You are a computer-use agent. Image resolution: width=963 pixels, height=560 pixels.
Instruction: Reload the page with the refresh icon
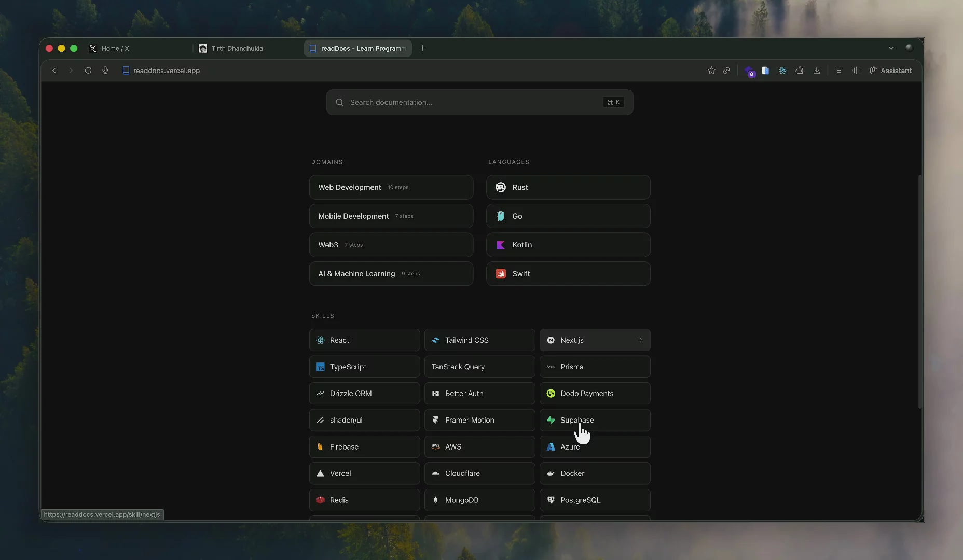[x=88, y=71]
